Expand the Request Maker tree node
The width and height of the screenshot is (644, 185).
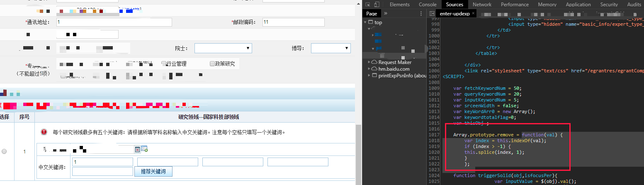[368, 62]
